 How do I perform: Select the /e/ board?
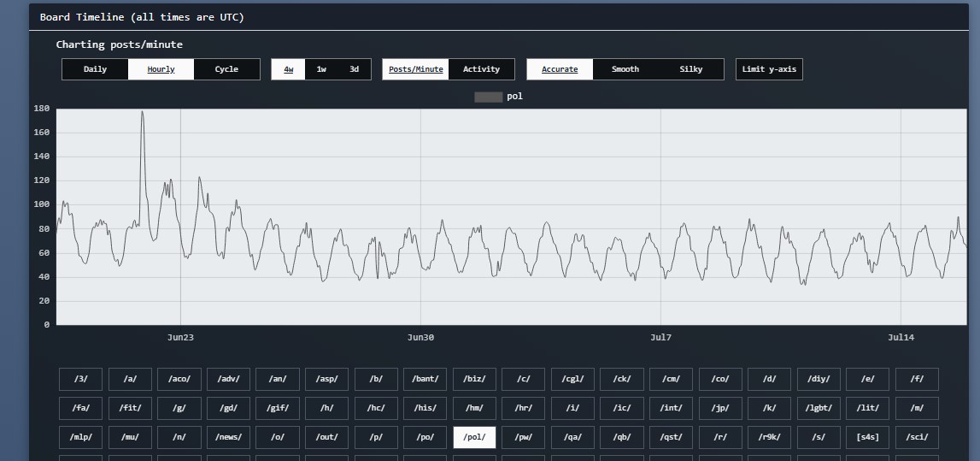coord(867,379)
